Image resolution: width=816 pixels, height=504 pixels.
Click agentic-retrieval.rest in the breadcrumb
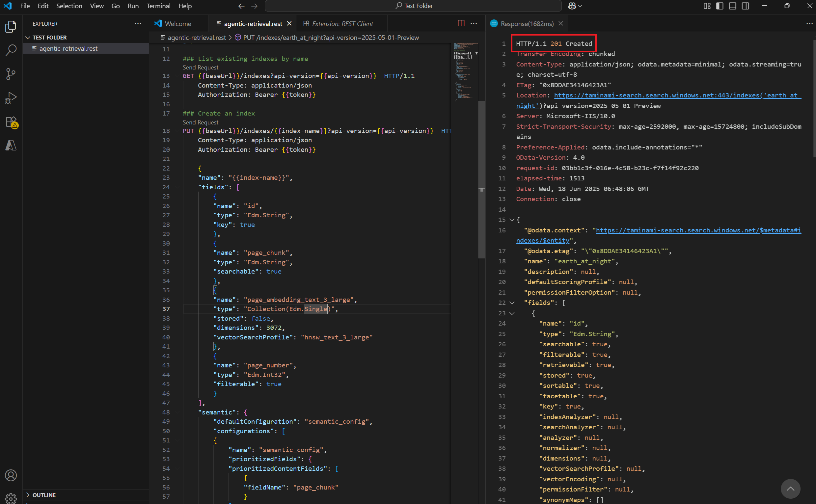(x=197, y=37)
